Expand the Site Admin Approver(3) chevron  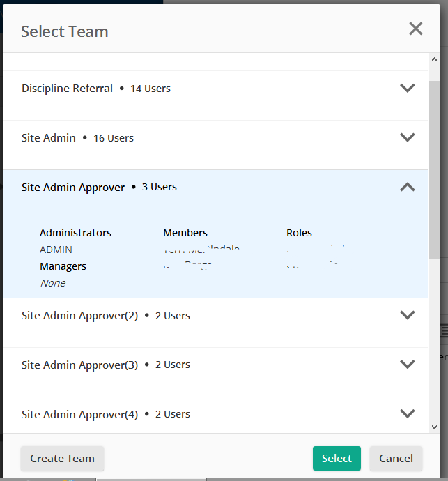[x=408, y=365]
